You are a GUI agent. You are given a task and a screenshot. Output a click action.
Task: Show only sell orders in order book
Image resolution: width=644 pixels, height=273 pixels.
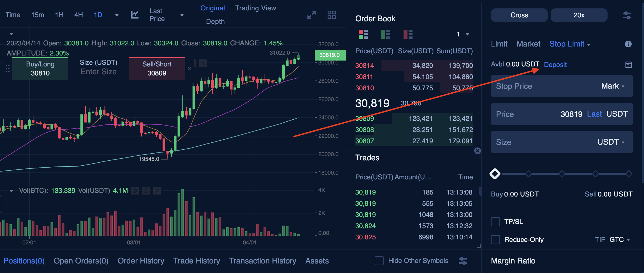pyautogui.click(x=408, y=34)
